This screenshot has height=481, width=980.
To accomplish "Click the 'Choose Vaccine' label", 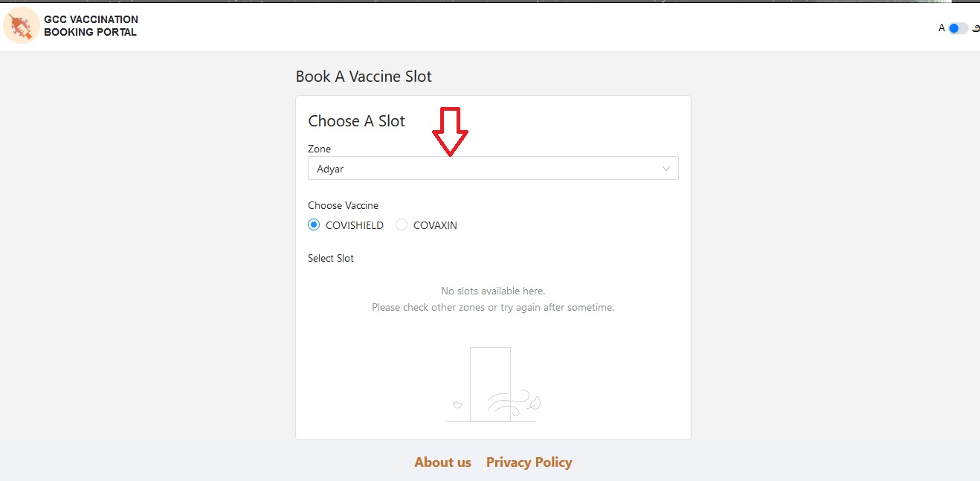I will tap(343, 205).
